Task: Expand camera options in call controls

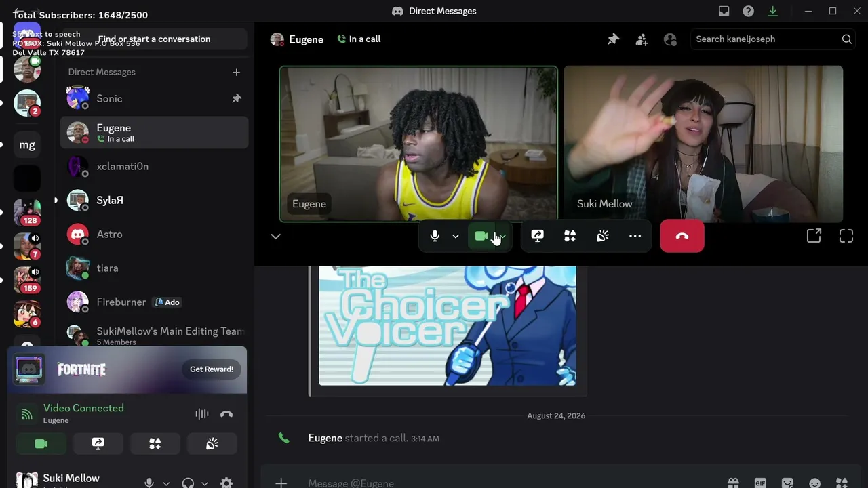Action: point(502,236)
